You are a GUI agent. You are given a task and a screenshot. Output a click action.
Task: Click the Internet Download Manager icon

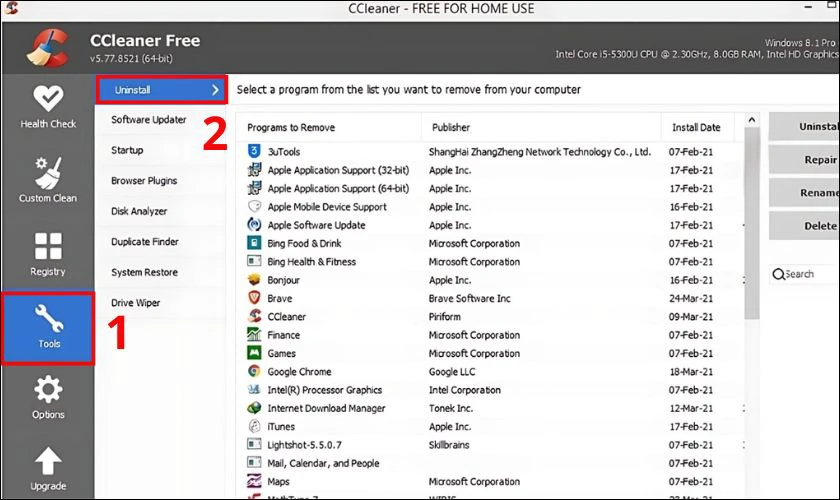254,408
